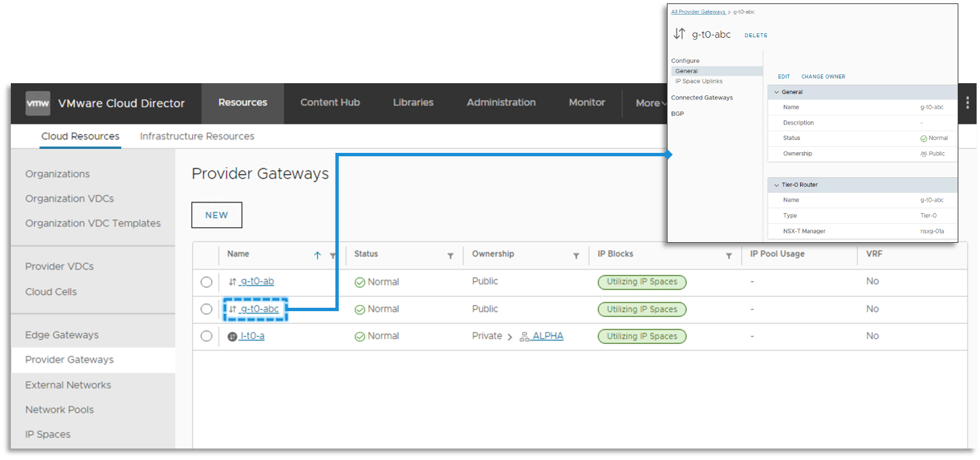Click All Provider Gateways breadcrumb link
Screen dimensions: 980x460
click(x=698, y=12)
